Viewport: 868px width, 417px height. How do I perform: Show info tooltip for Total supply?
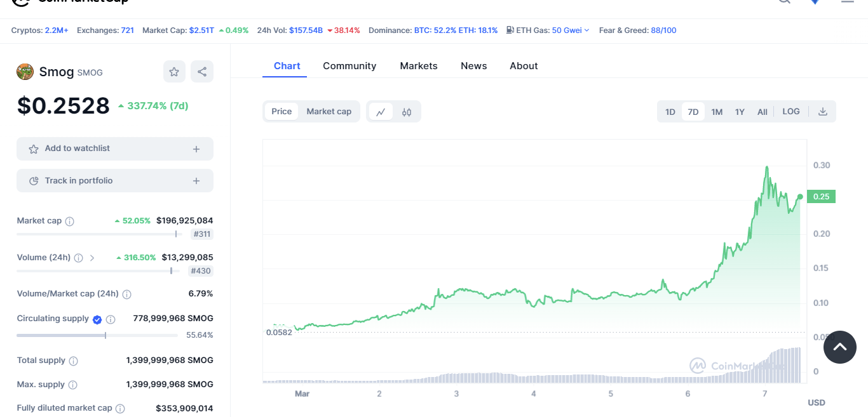(74, 361)
